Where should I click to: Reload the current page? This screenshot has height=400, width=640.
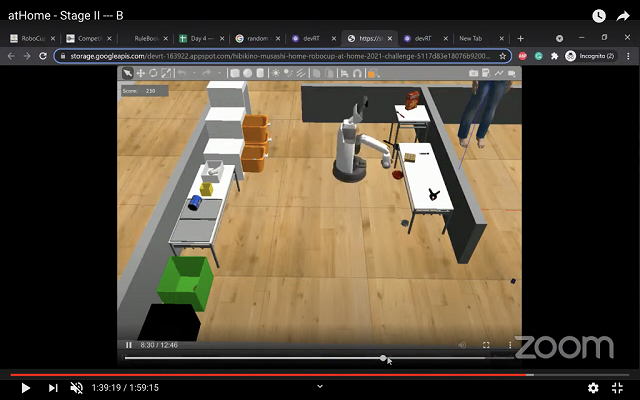[43, 56]
